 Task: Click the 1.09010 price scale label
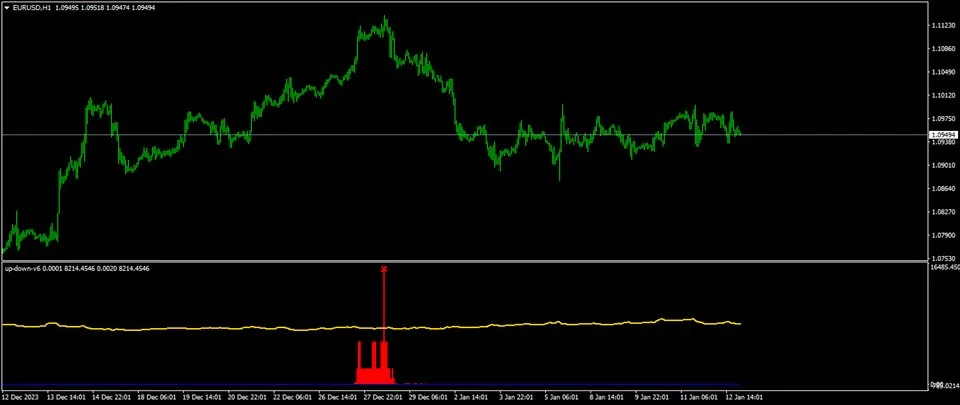(943, 165)
